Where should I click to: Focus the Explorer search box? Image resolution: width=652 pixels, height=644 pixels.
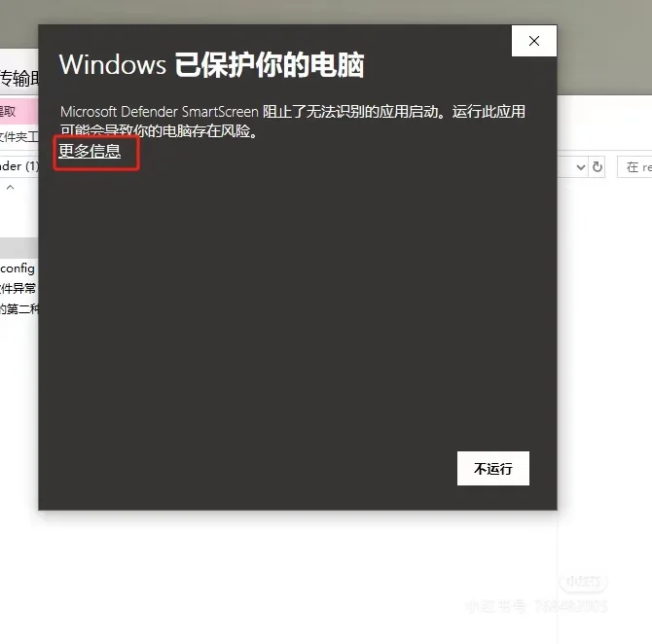pyautogui.click(x=634, y=167)
